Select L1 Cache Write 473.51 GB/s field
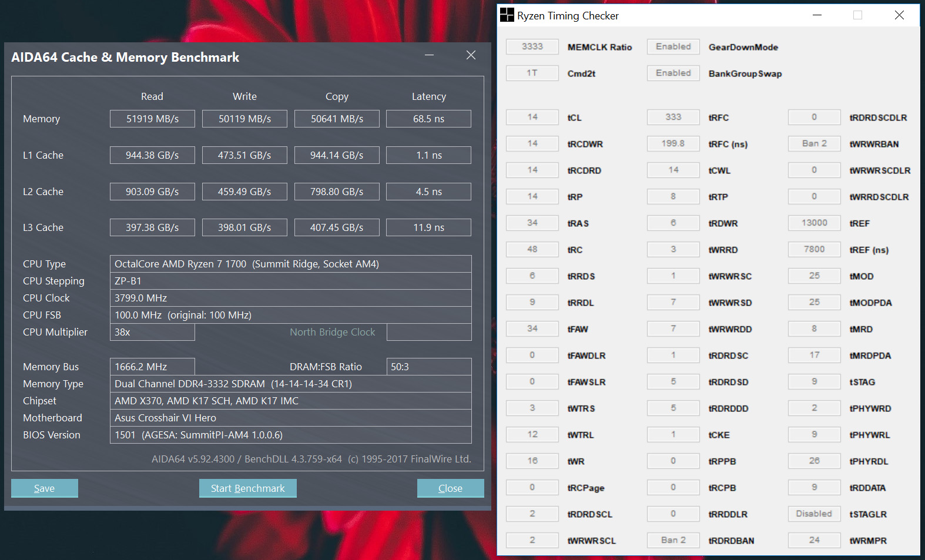 point(244,155)
